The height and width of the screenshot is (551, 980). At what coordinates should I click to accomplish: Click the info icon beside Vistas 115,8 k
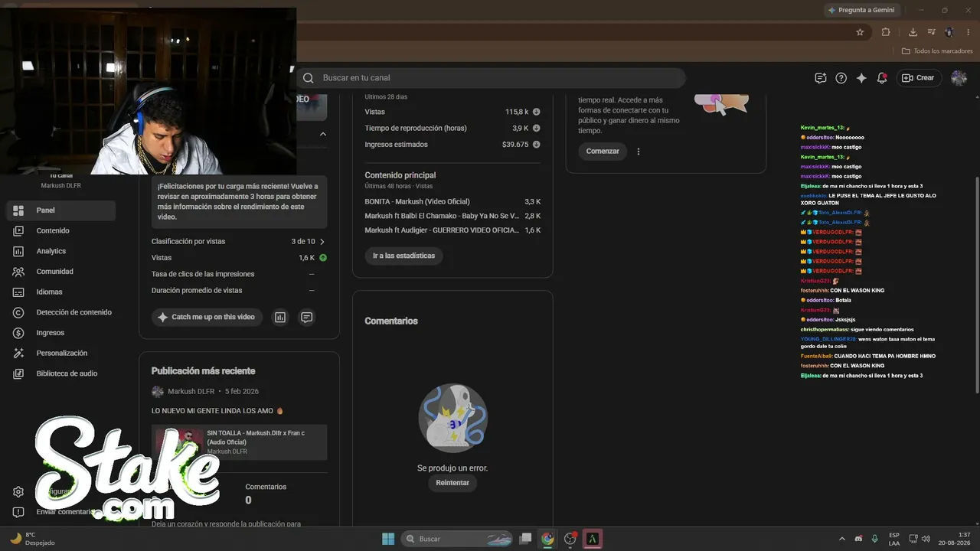(x=536, y=112)
